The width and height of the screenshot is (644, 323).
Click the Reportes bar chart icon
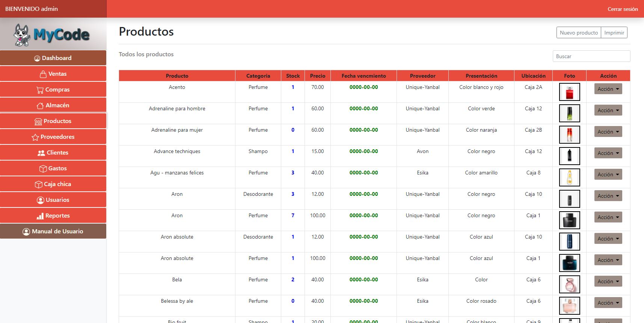[x=40, y=216]
